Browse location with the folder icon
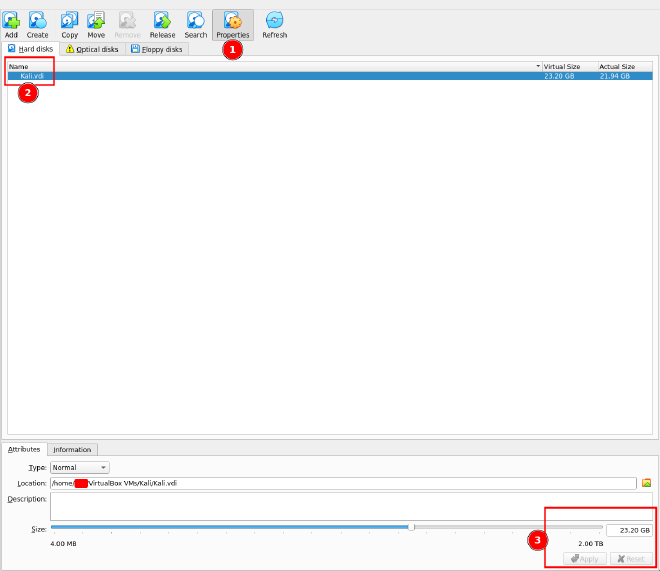This screenshot has height=571, width=660. pos(646,483)
